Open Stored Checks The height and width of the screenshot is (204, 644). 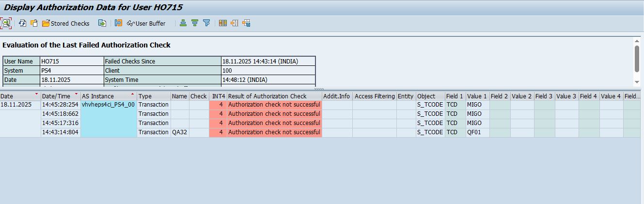tap(65, 23)
